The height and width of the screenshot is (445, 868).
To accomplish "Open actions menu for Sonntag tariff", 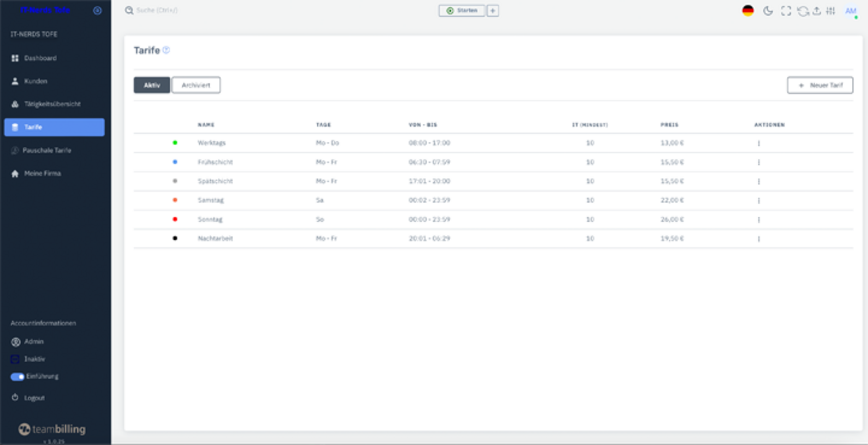I will coord(759,220).
